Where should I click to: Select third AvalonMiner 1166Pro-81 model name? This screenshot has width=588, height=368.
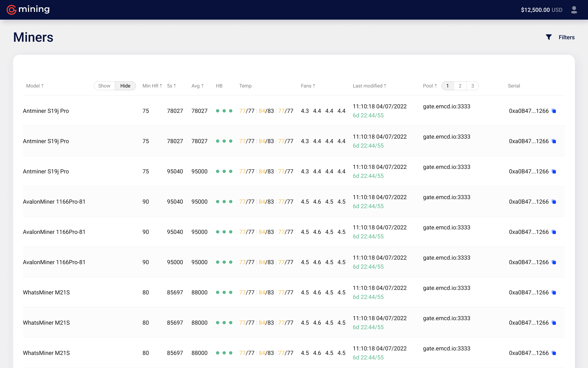coord(54,262)
